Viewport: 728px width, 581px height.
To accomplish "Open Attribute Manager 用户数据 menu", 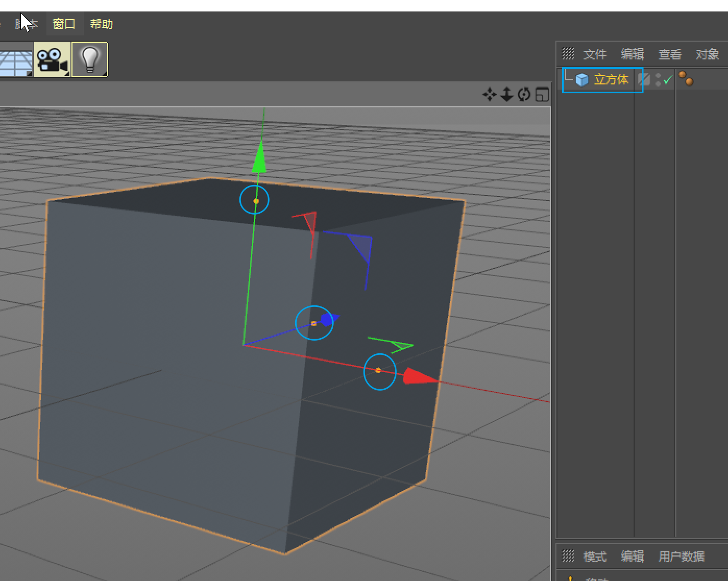I will pos(681,557).
